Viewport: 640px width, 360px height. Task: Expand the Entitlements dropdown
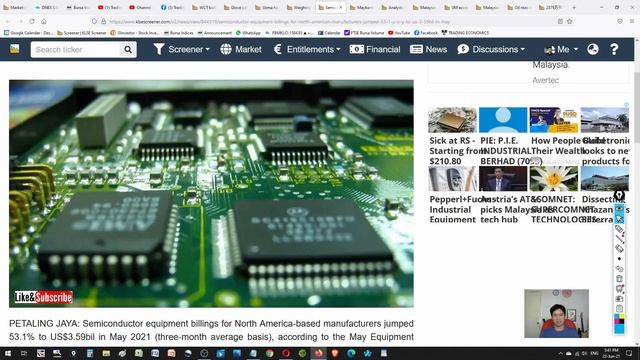(307, 49)
